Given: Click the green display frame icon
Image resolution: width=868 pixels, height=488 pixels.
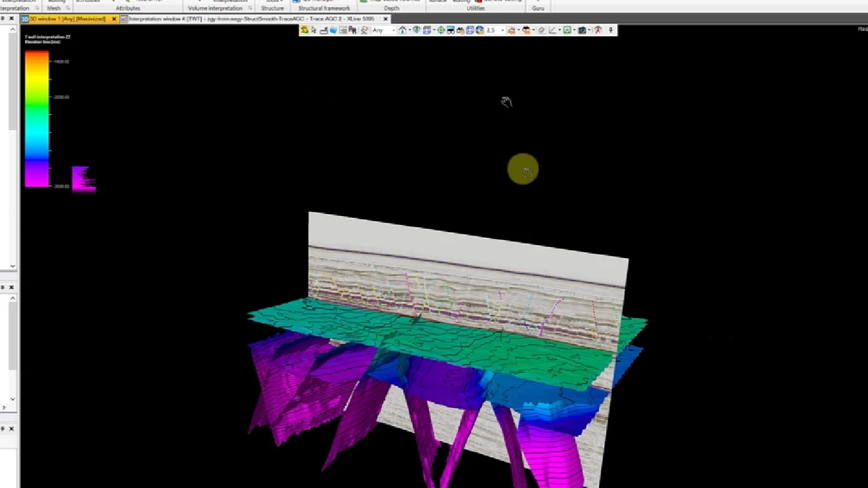Looking at the screenshot, I should click(566, 30).
